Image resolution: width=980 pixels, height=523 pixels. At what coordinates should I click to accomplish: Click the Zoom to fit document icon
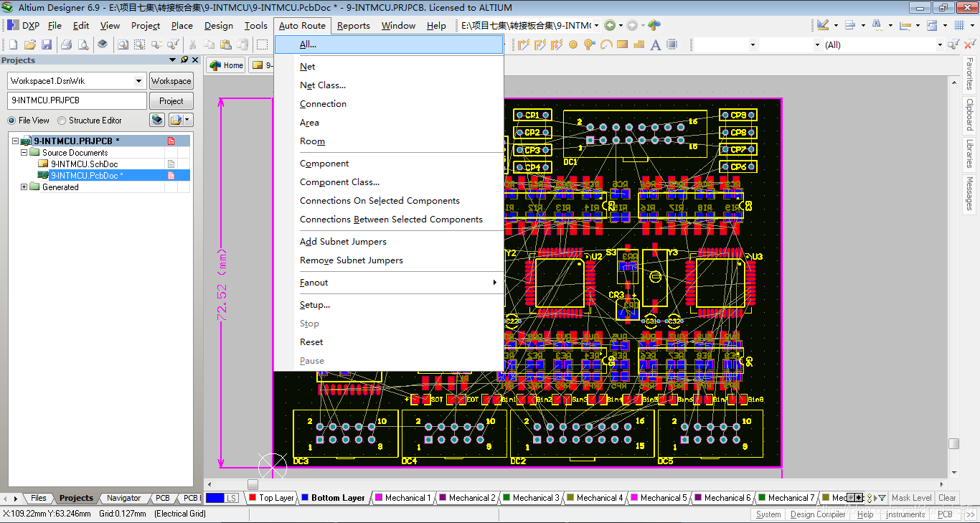[x=123, y=44]
